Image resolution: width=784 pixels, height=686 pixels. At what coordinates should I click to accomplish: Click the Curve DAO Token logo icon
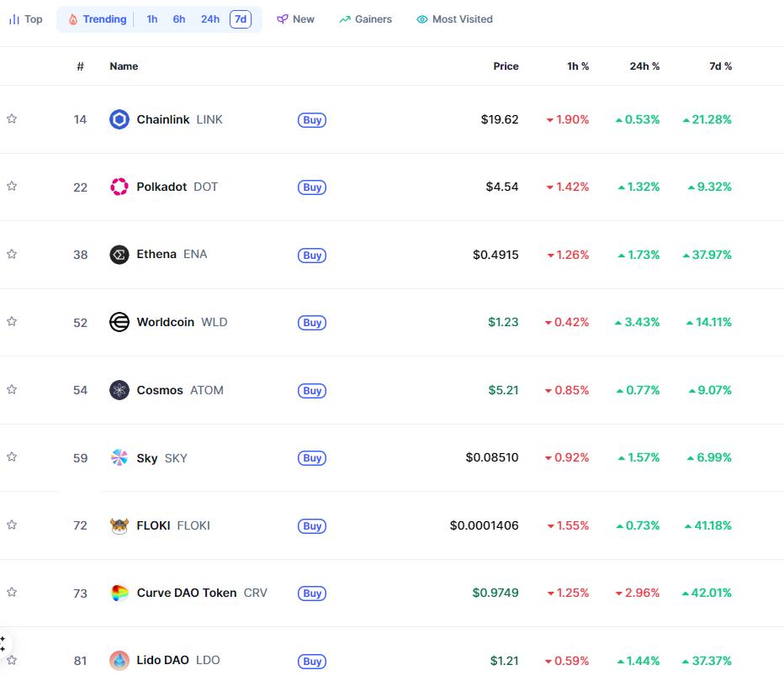(119, 593)
